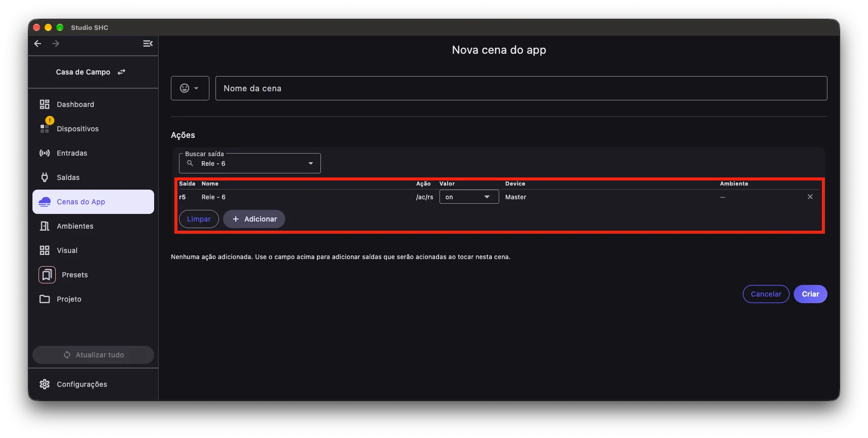Open the scene emoji icon picker

pos(190,88)
